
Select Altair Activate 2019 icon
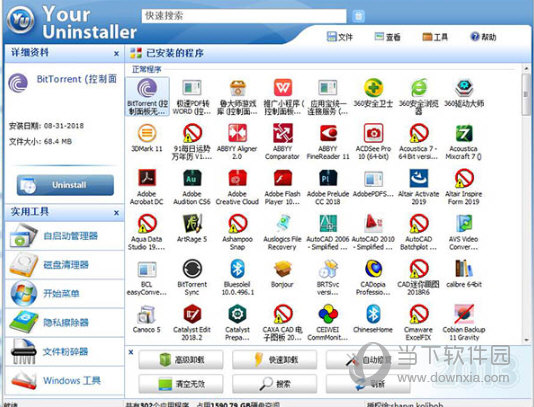419,178
